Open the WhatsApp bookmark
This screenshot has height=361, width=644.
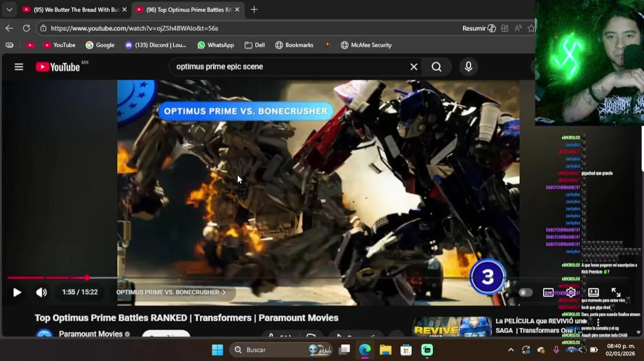[x=216, y=45]
